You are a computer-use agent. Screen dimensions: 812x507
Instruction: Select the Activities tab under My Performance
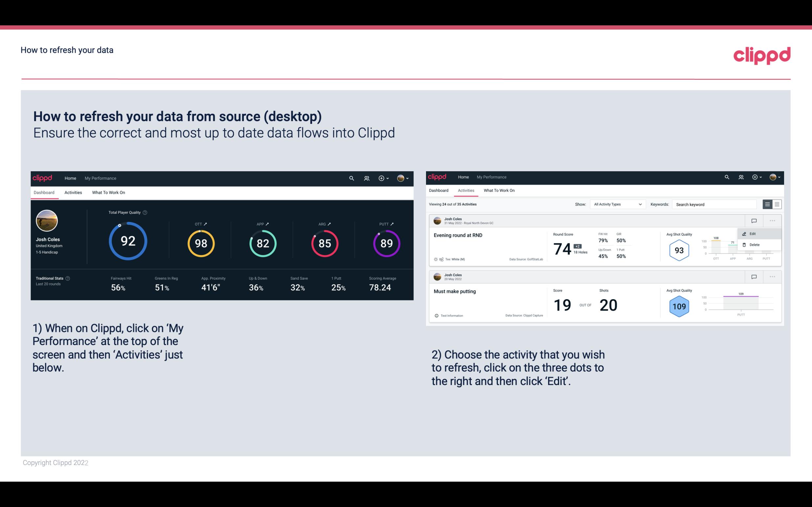(73, 192)
